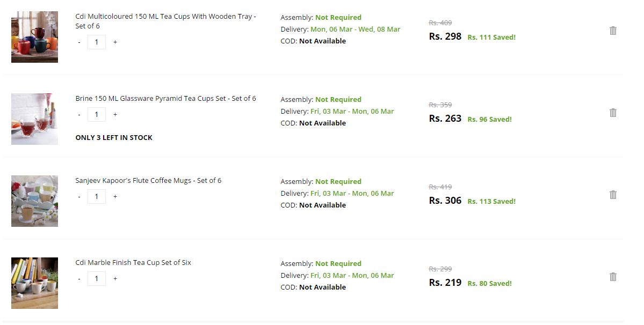Decrease quantity of Brine Pyramid Tea Cups
Image resolution: width=644 pixels, height=325 pixels.
pyautogui.click(x=79, y=114)
